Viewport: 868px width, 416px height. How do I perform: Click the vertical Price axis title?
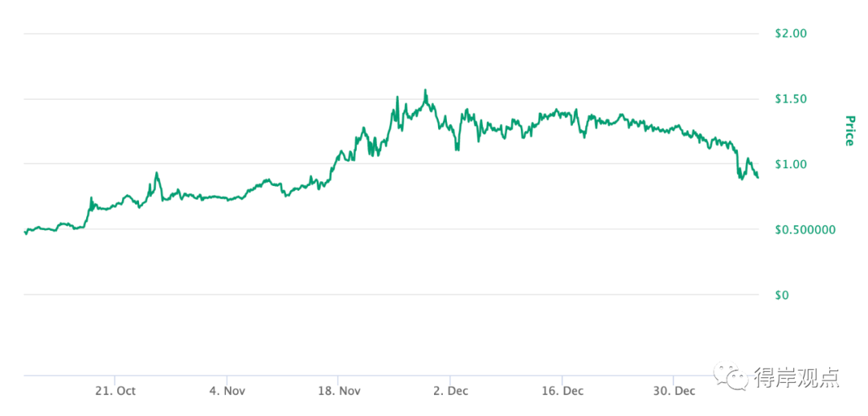point(850,130)
